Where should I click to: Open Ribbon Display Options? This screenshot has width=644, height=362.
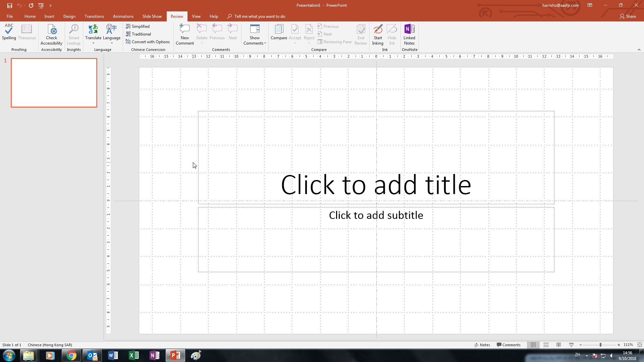[590, 5]
